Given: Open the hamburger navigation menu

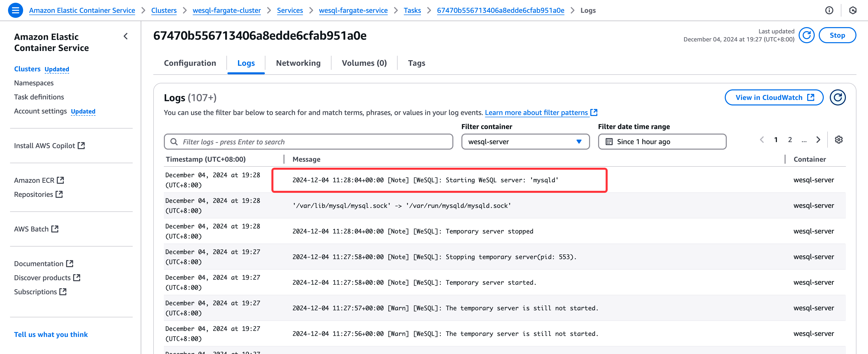Looking at the screenshot, I should tap(16, 10).
